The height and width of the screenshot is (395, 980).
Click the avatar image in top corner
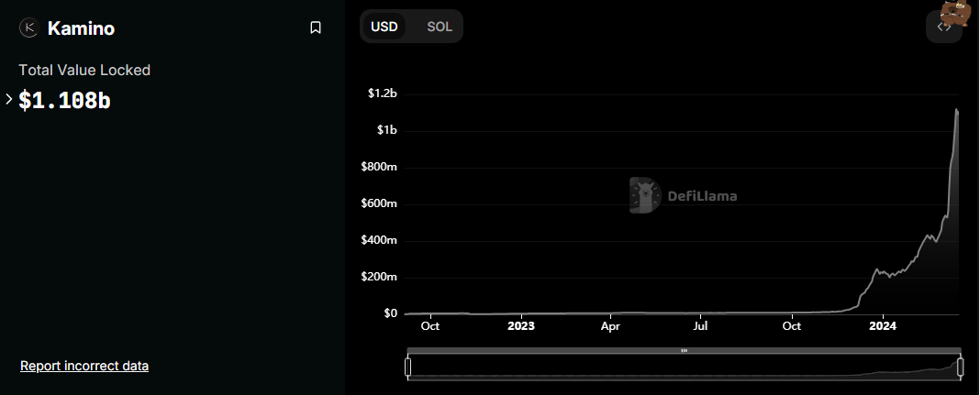[958, 13]
